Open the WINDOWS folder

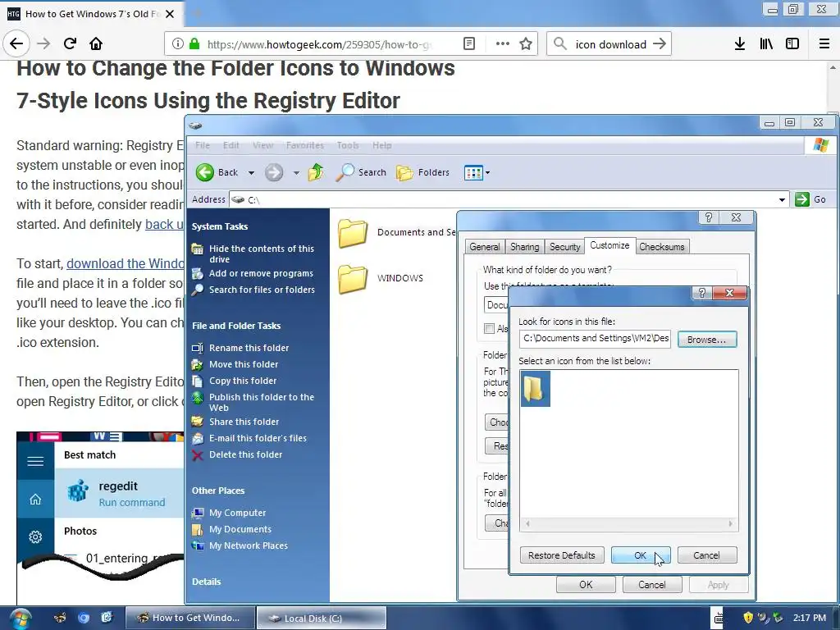[x=381, y=279]
